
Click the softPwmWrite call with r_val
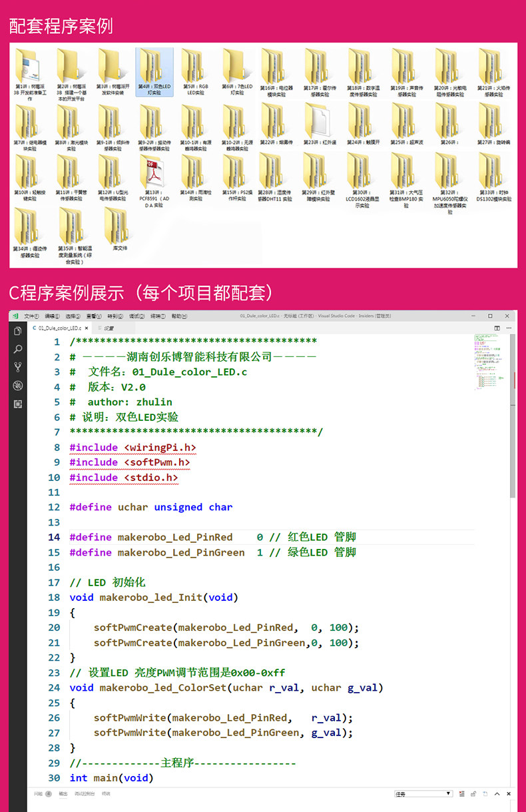point(224,717)
